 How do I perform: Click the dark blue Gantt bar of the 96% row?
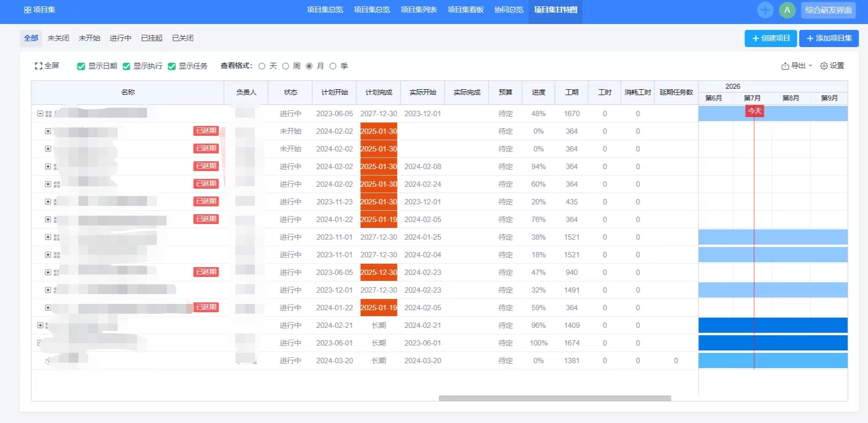[x=773, y=325]
